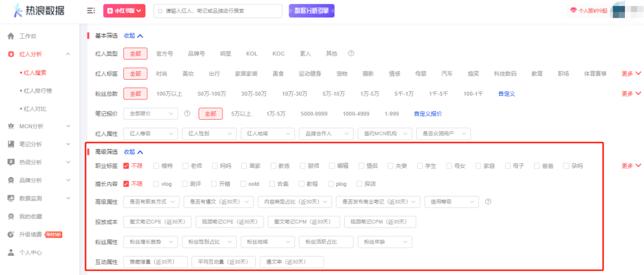The height and width of the screenshot is (275, 644).
Task: Click the 红人分析 icon in sidebar
Action: point(11,54)
